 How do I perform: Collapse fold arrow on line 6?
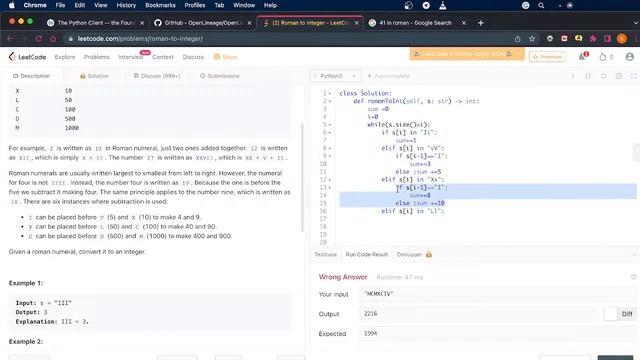(330, 133)
